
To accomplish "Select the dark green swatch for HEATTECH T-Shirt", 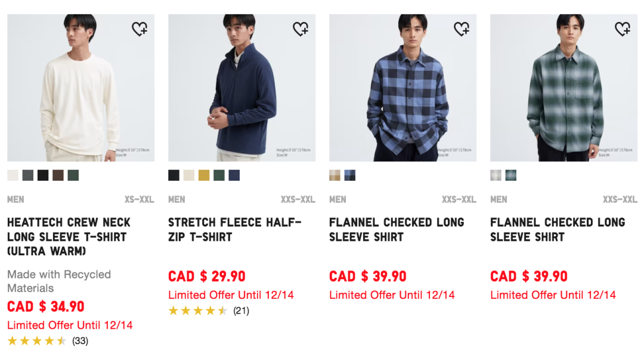I will (73, 175).
